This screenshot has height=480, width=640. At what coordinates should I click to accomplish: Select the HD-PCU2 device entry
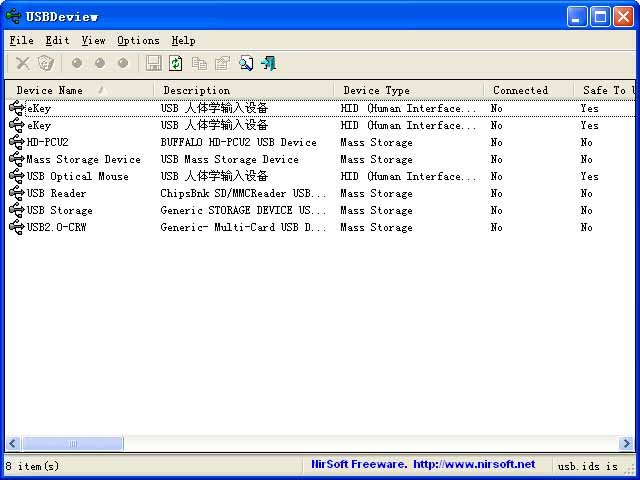point(47,142)
